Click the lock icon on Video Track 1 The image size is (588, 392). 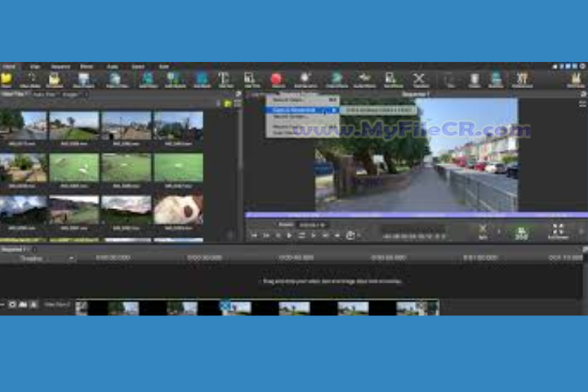click(33, 305)
